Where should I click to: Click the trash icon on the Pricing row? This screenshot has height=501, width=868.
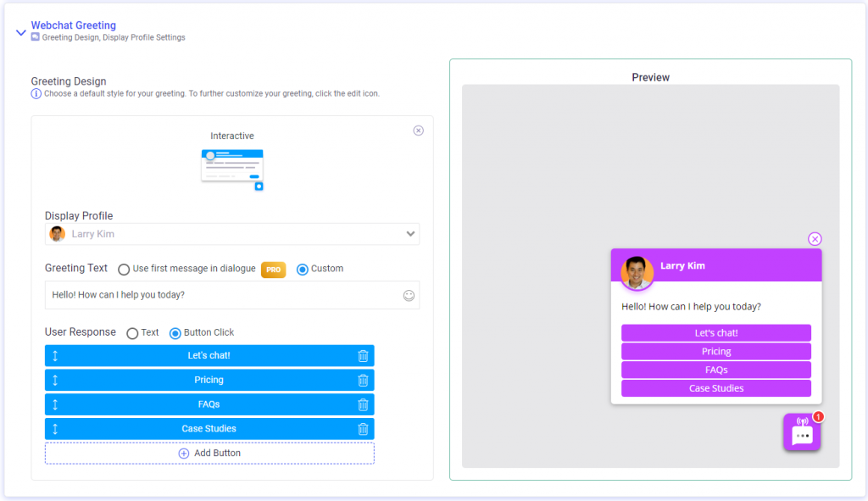(363, 381)
